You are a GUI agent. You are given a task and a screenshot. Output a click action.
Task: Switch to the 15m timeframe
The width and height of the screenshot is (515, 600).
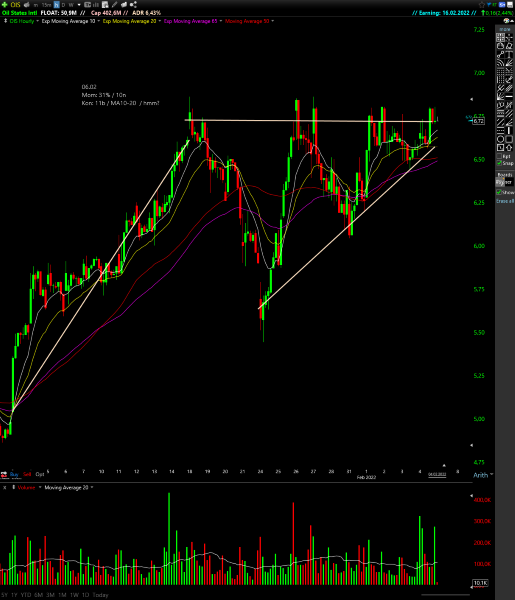coord(46,5)
